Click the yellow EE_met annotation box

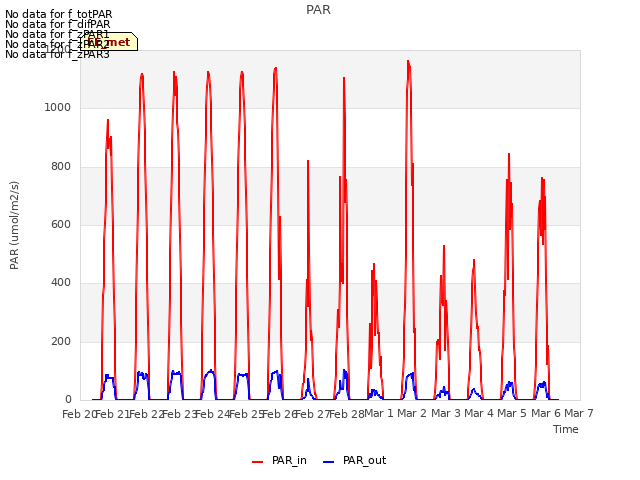point(109,42)
